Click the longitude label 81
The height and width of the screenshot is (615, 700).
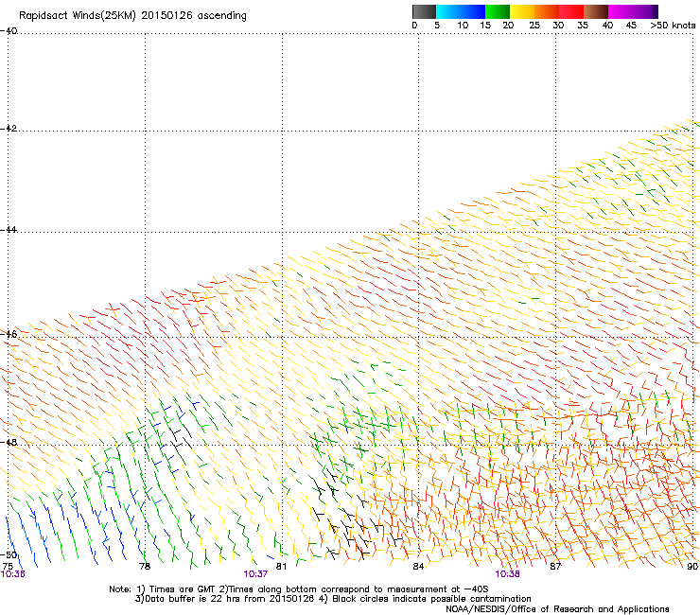tap(281, 567)
